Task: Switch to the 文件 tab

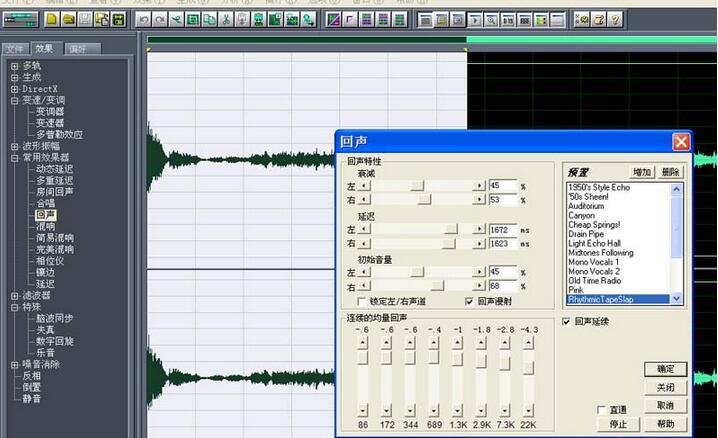Action: pos(15,48)
